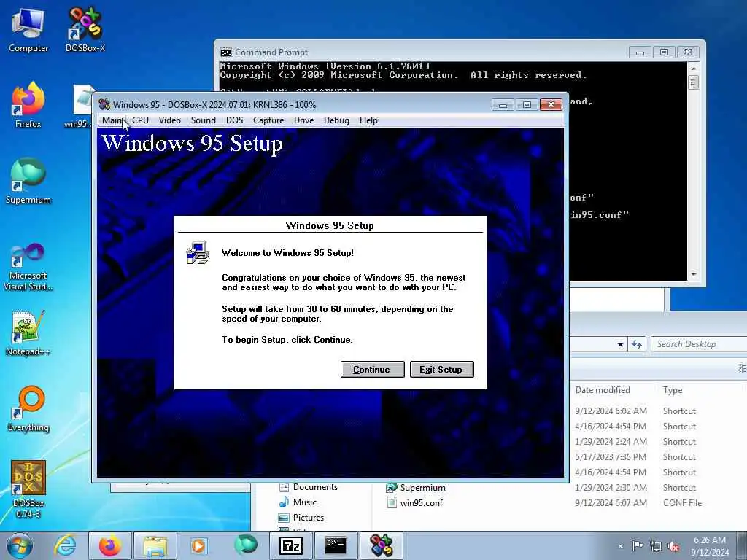Viewport: 747px width, 560px height.
Task: Launch Supermium from the taskbar
Action: point(245,545)
